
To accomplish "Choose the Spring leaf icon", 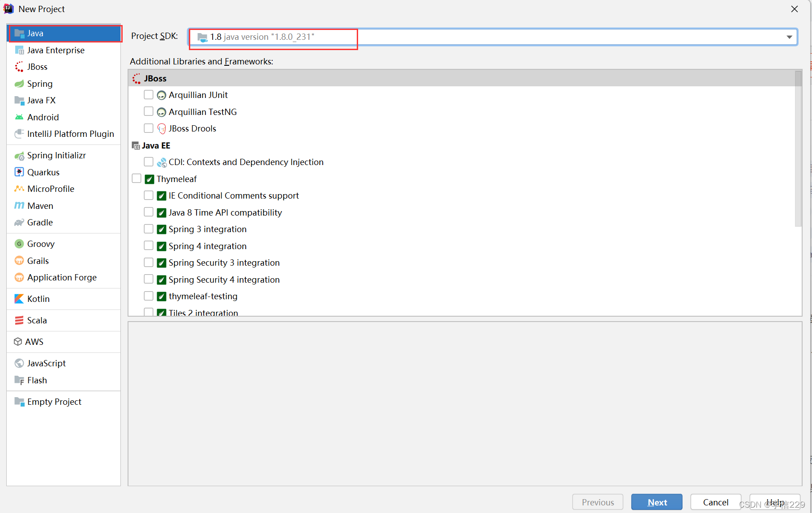I will (19, 84).
